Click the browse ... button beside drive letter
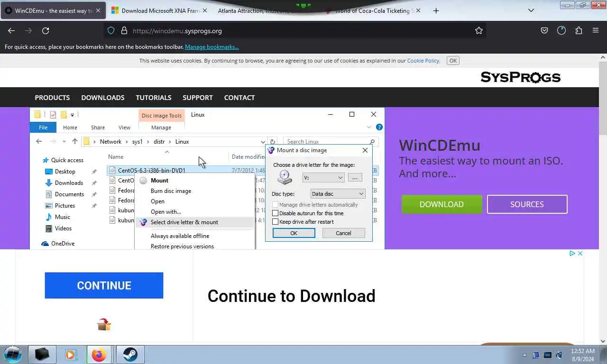The width and height of the screenshot is (607, 364). [355, 178]
